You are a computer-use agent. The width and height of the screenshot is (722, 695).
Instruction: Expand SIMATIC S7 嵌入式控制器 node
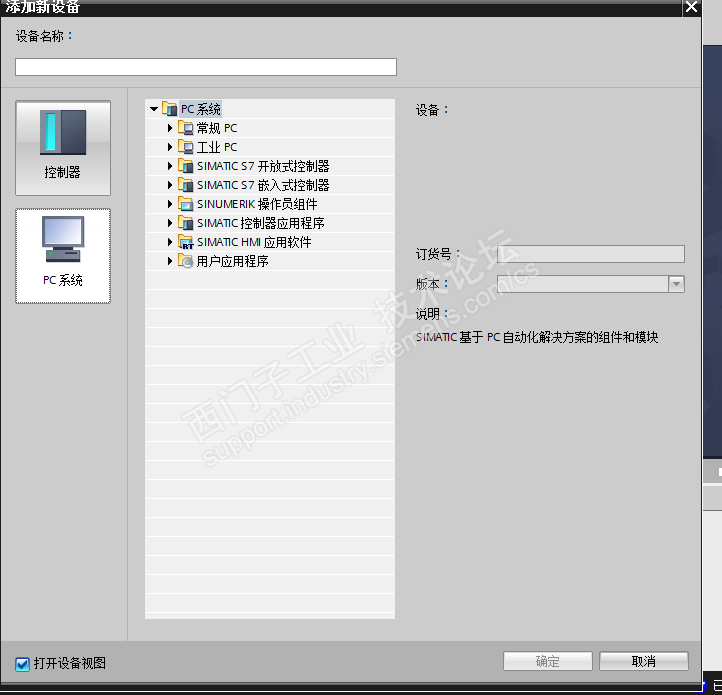(170, 185)
